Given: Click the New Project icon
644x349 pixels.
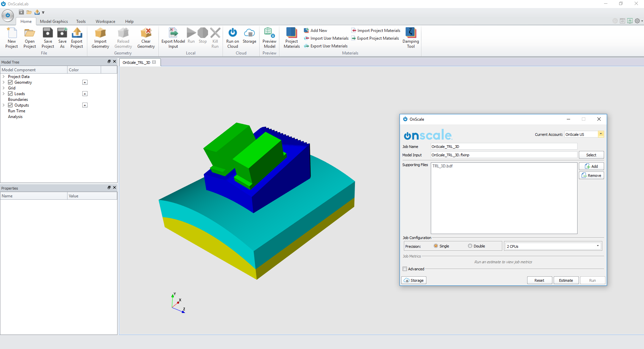Looking at the screenshot, I should pyautogui.click(x=12, y=33).
